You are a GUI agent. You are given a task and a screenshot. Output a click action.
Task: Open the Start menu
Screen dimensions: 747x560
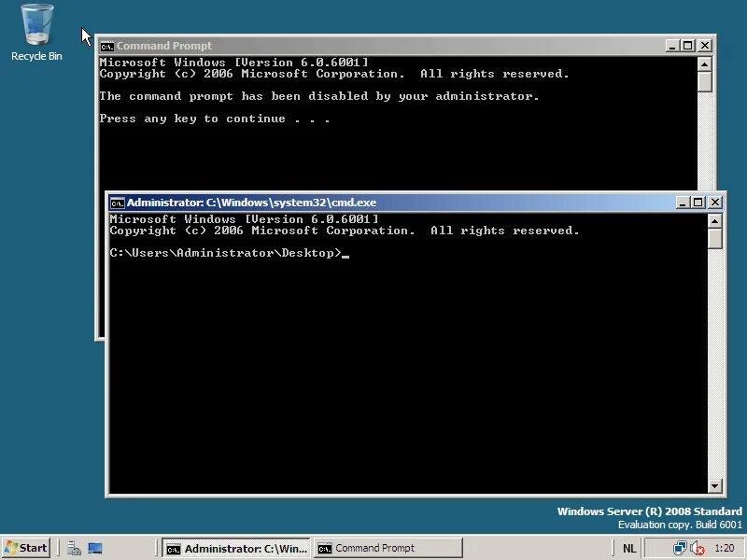tap(26, 548)
